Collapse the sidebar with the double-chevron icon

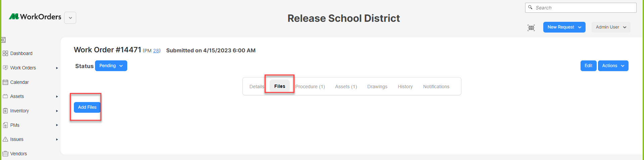tap(3, 40)
